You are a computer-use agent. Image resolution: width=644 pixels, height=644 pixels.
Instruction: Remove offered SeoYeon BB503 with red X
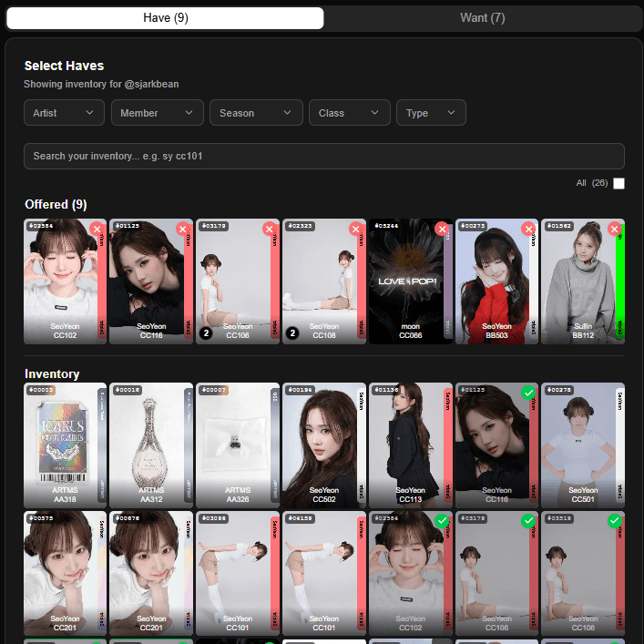pyautogui.click(x=528, y=229)
